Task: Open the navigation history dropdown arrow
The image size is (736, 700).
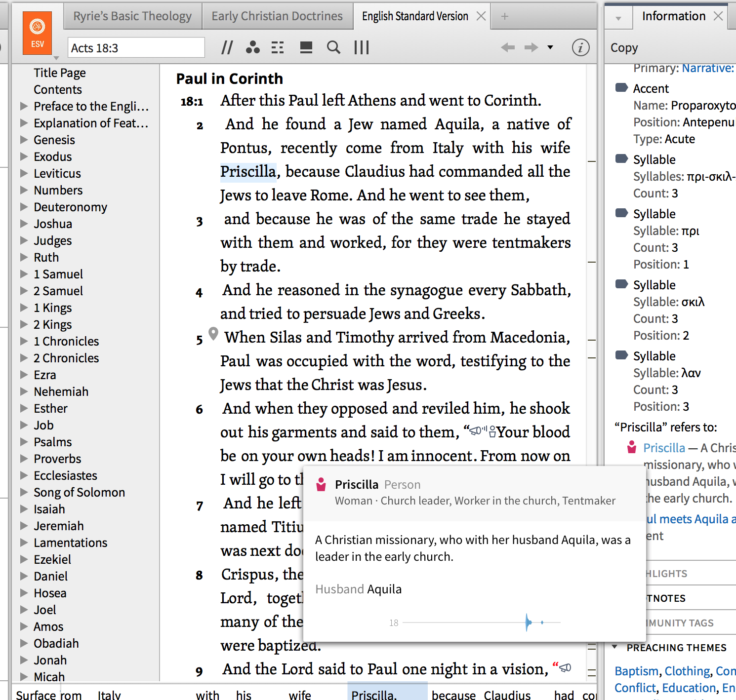Action: tap(550, 47)
